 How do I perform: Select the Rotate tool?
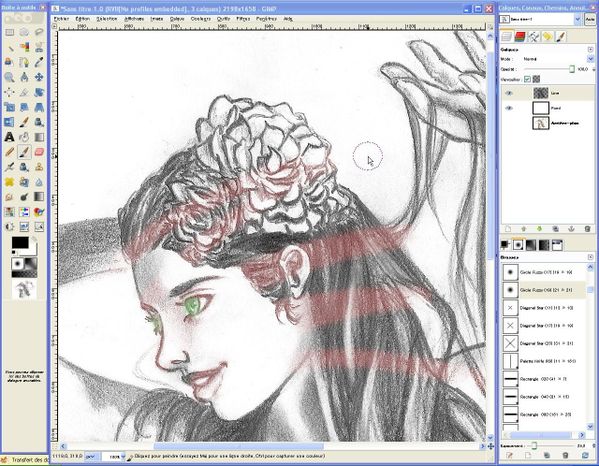[x=39, y=92]
